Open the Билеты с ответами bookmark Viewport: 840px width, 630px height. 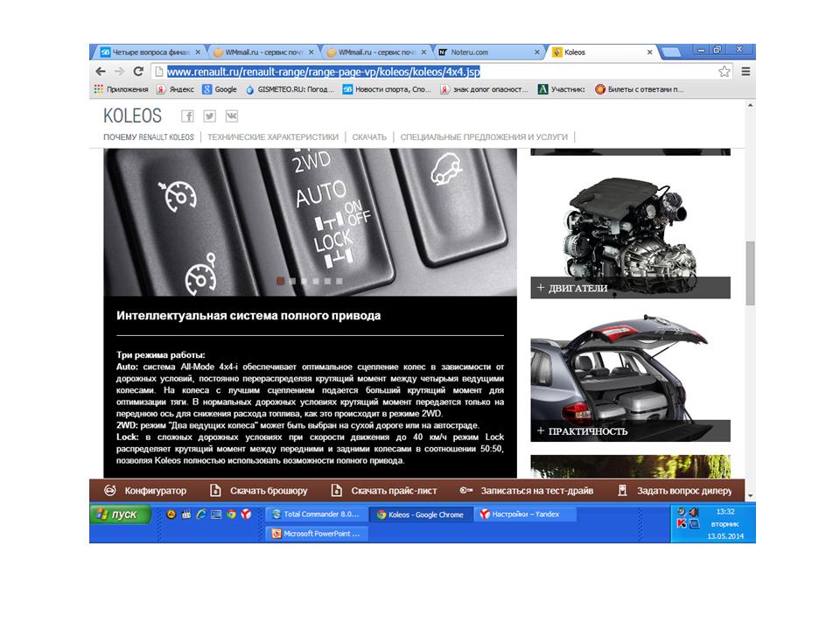click(x=639, y=89)
